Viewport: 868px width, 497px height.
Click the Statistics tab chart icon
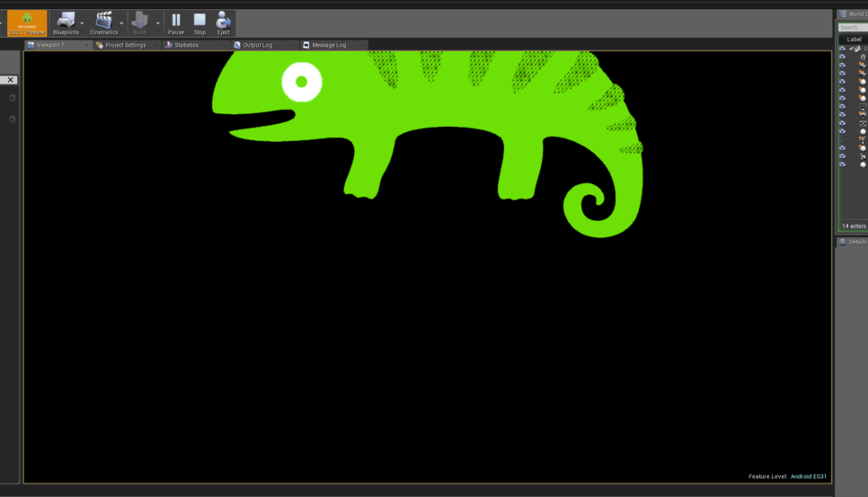[169, 45]
